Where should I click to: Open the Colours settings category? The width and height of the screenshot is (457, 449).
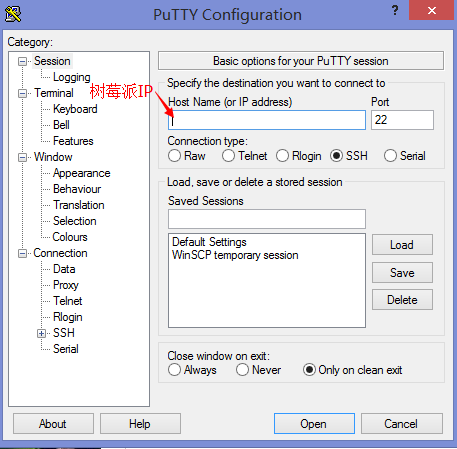70,237
